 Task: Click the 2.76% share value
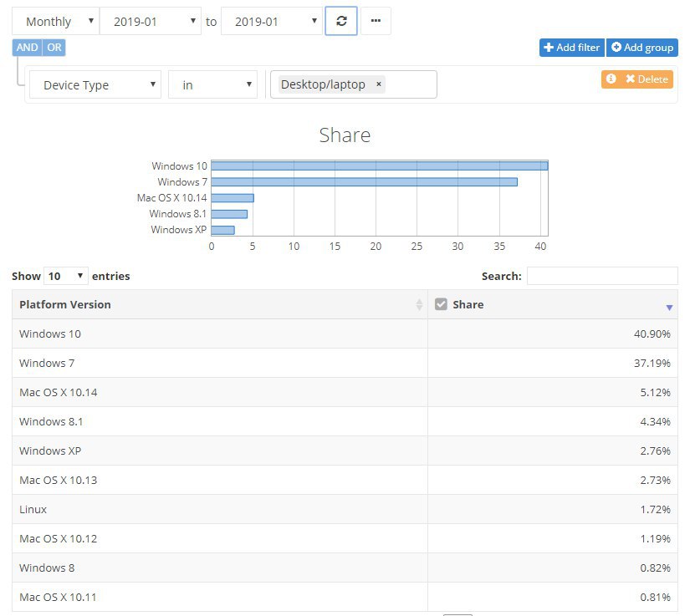[x=655, y=451]
